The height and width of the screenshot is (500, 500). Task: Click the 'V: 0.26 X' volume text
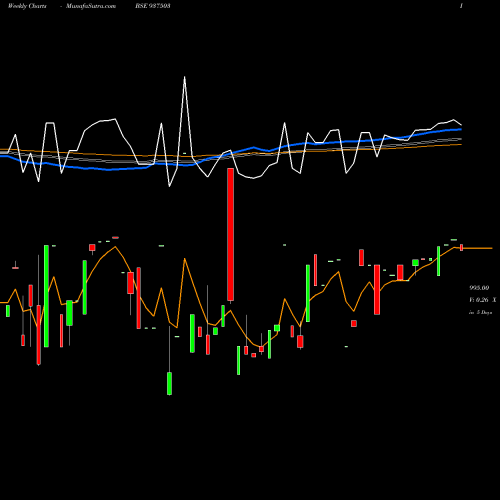pos(483,300)
